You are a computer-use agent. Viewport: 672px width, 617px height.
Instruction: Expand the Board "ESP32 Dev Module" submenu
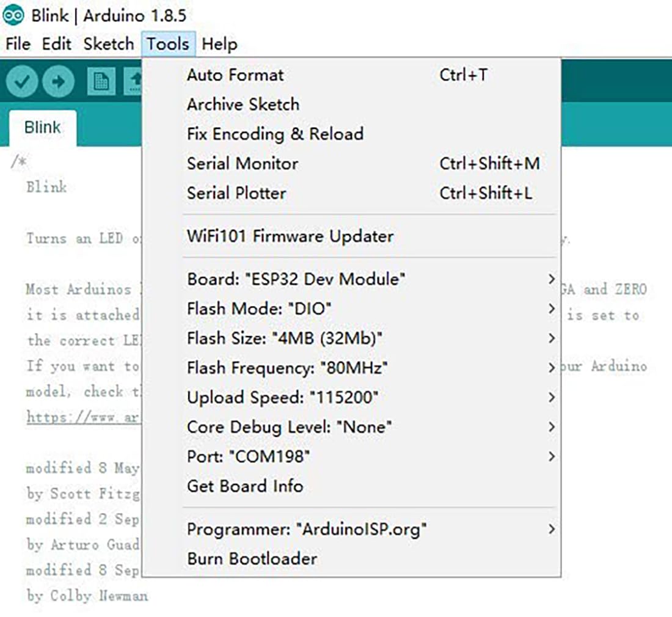296,280
